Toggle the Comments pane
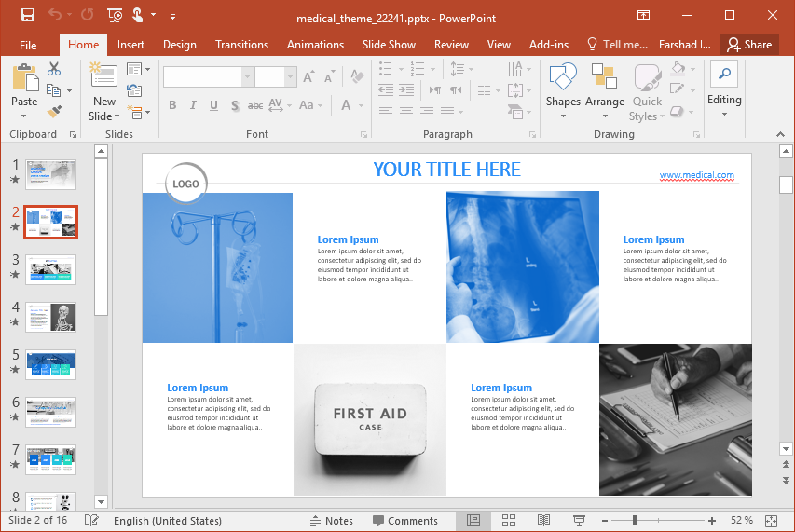Screen dimensions: 795x532 pyautogui.click(x=404, y=521)
